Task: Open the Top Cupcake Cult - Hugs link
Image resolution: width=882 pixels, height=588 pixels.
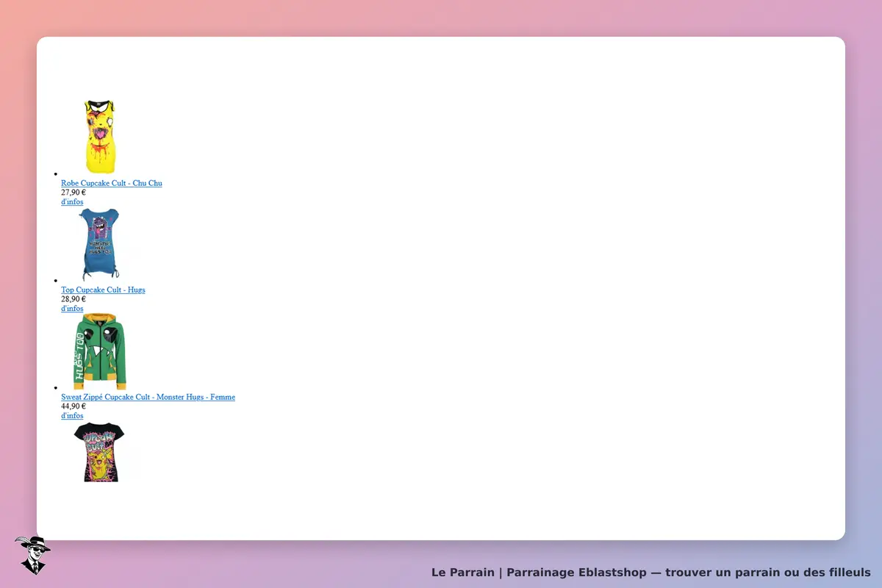Action: pos(103,290)
